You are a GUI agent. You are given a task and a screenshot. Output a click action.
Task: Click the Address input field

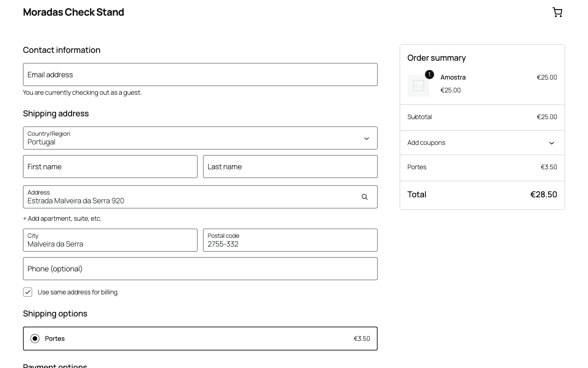(x=200, y=197)
